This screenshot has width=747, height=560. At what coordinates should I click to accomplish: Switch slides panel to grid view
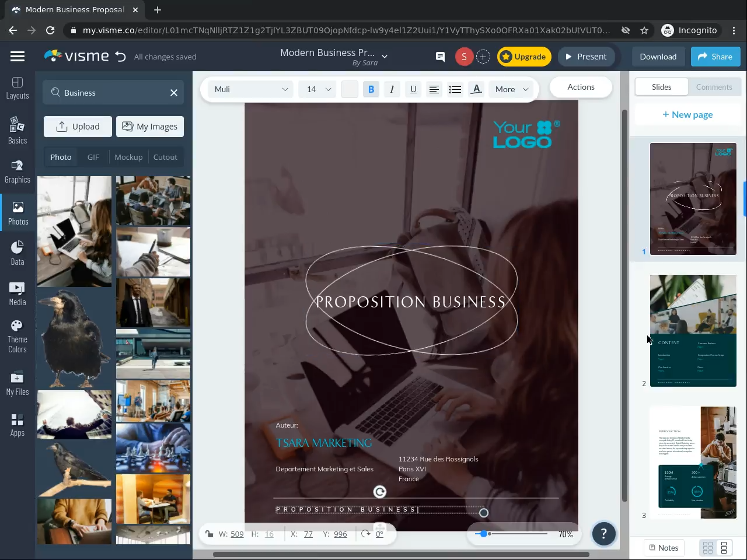(x=708, y=548)
